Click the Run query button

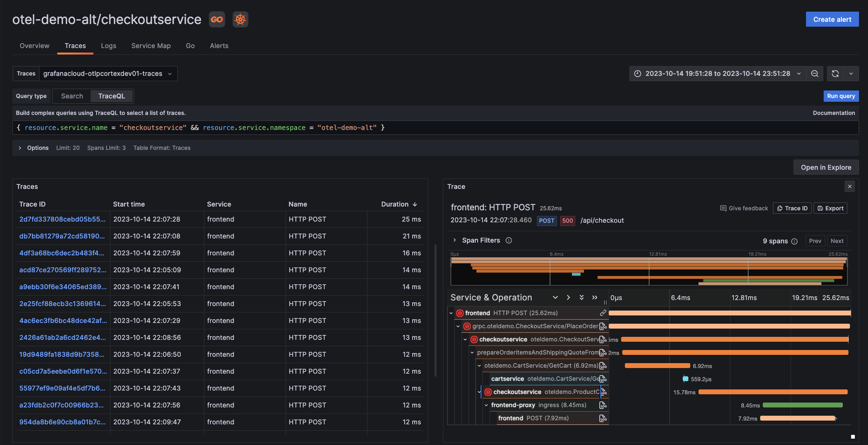click(841, 96)
